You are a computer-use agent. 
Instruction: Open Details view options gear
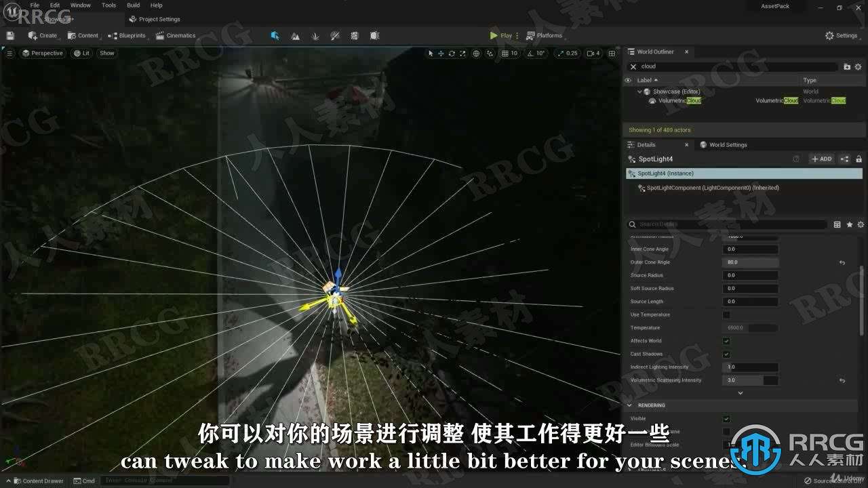861,224
